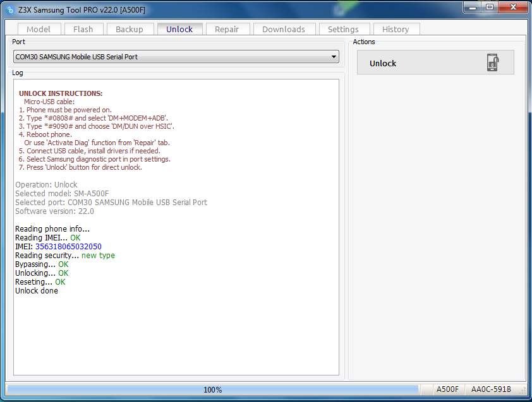This screenshot has width=532, height=402.
Task: Click the 'Unlock done' log line
Action: (x=37, y=291)
